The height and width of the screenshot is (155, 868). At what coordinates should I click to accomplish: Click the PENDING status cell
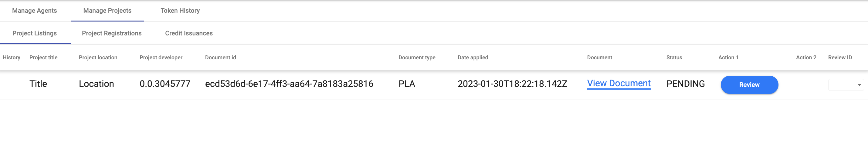(685, 84)
